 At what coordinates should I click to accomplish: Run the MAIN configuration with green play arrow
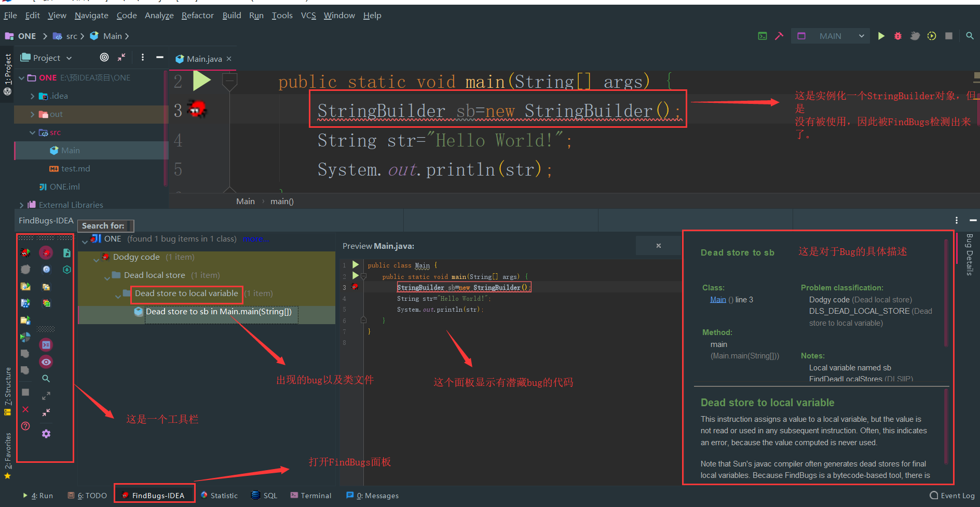coord(881,36)
